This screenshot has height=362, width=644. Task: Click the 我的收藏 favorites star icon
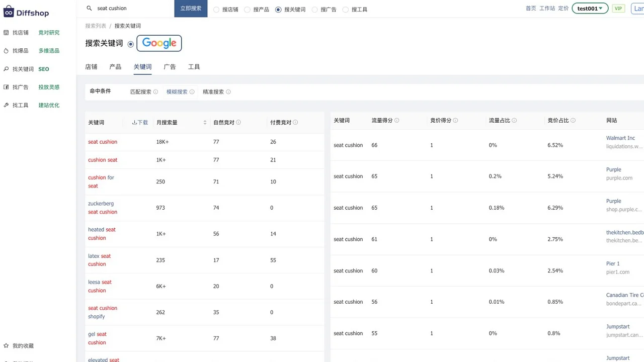click(7, 345)
